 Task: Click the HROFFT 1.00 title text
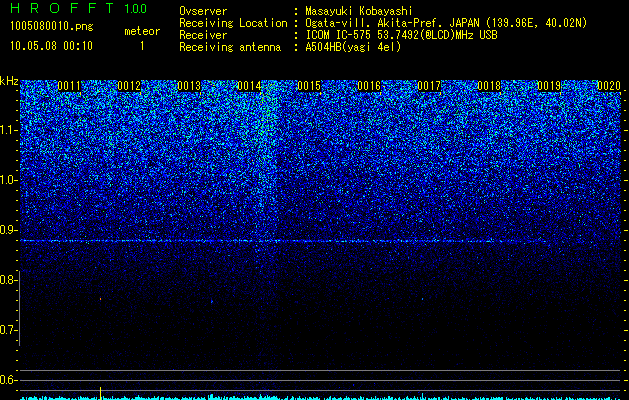point(78,8)
